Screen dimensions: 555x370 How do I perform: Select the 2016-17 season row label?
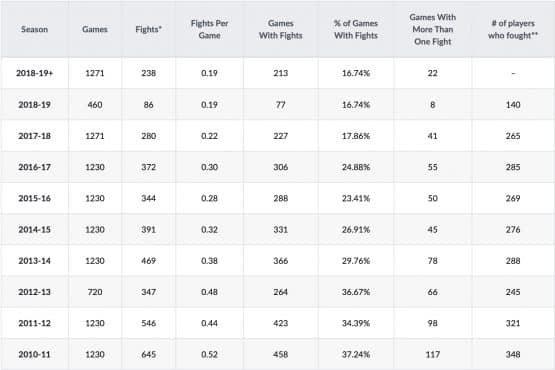34,167
